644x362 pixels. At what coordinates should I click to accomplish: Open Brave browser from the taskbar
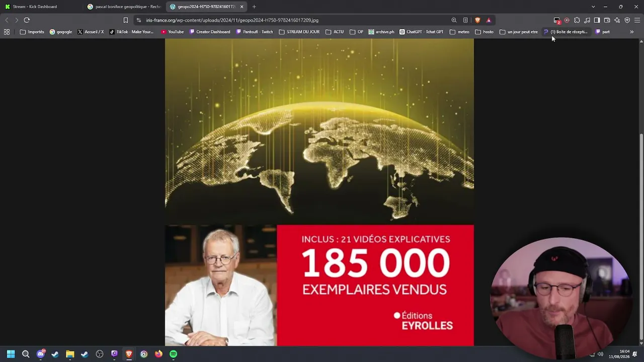(x=129, y=354)
